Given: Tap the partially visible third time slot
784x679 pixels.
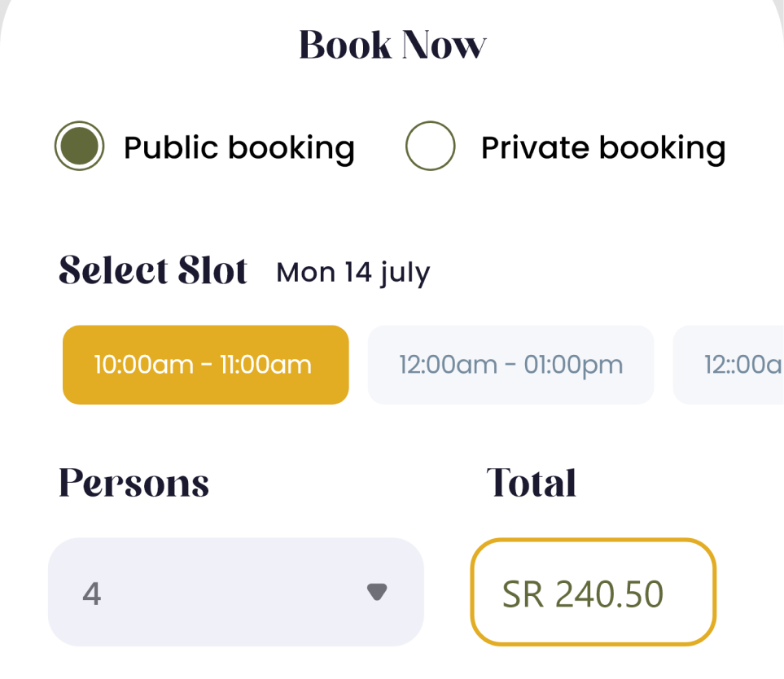Looking at the screenshot, I should point(733,364).
